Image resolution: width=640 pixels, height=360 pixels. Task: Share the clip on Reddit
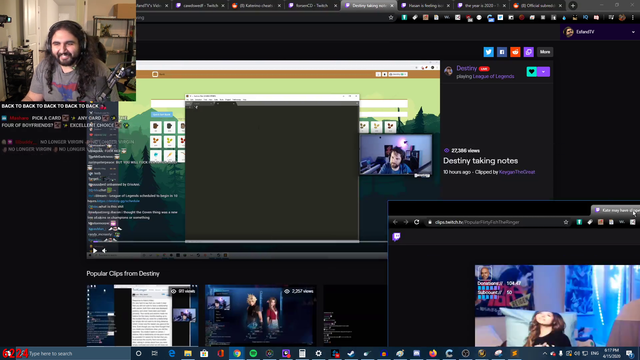pos(515,52)
